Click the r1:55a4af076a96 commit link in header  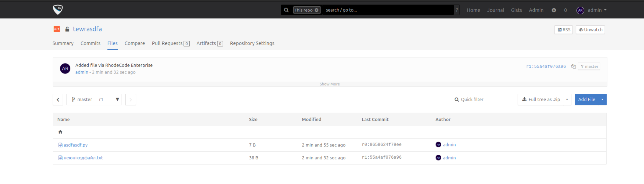pyautogui.click(x=546, y=66)
